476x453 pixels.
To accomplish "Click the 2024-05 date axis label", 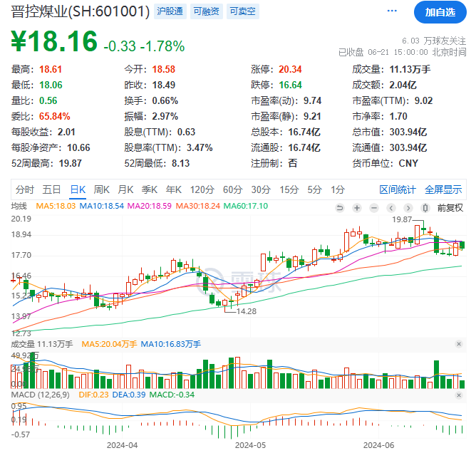I will (250, 445).
